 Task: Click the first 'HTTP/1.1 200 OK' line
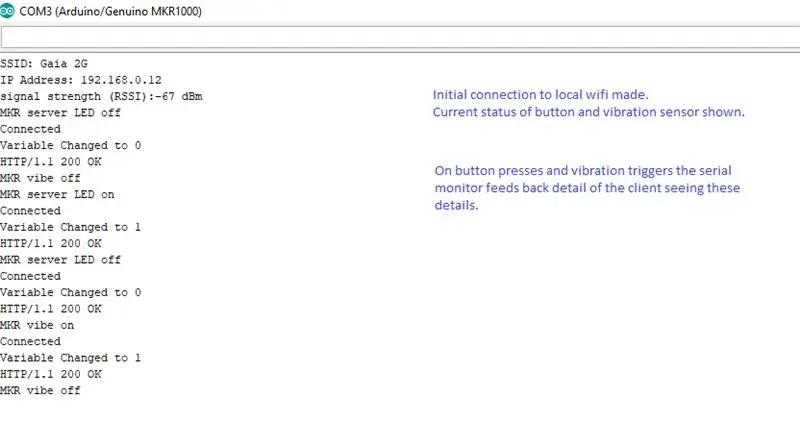[51, 162]
